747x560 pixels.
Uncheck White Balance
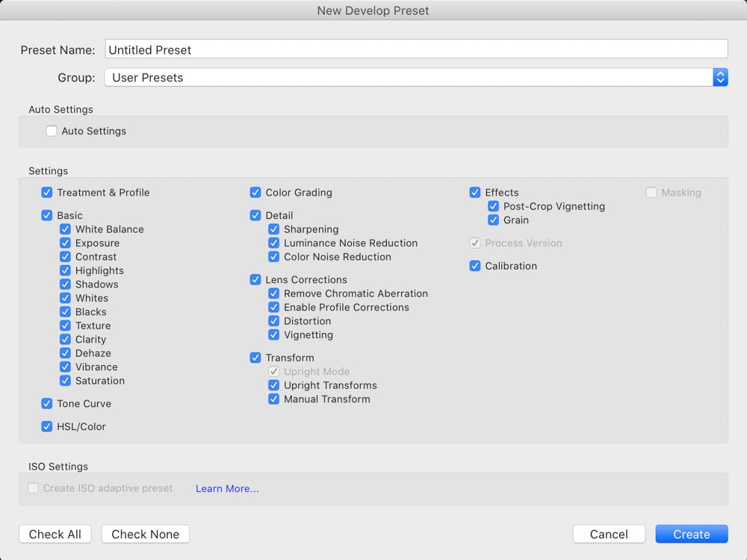coord(65,229)
